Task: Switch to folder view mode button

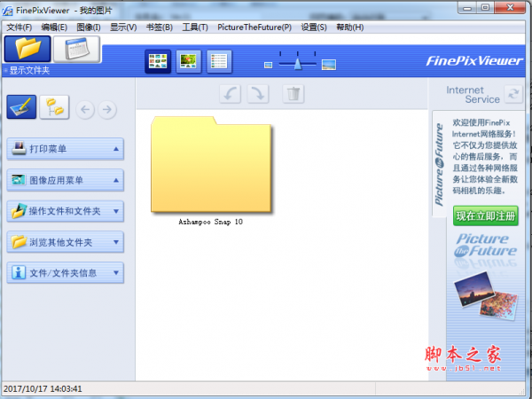Action: [x=27, y=49]
